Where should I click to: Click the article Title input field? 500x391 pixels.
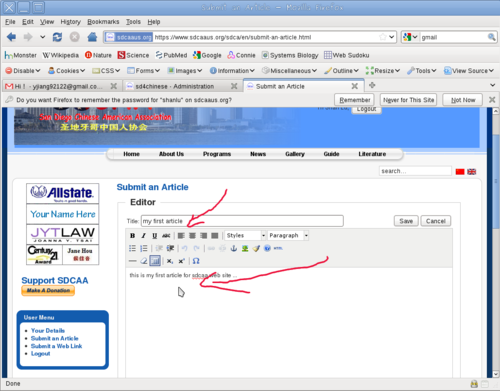coord(242,221)
